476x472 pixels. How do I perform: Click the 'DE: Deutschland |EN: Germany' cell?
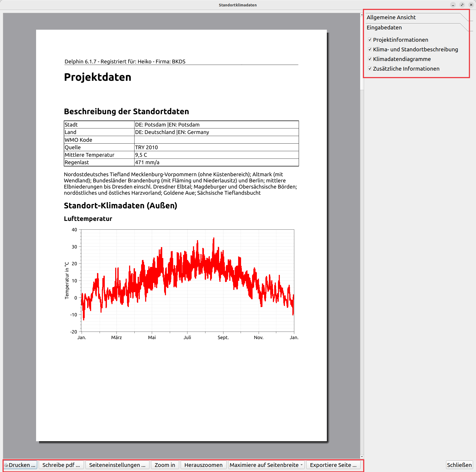tap(216, 132)
